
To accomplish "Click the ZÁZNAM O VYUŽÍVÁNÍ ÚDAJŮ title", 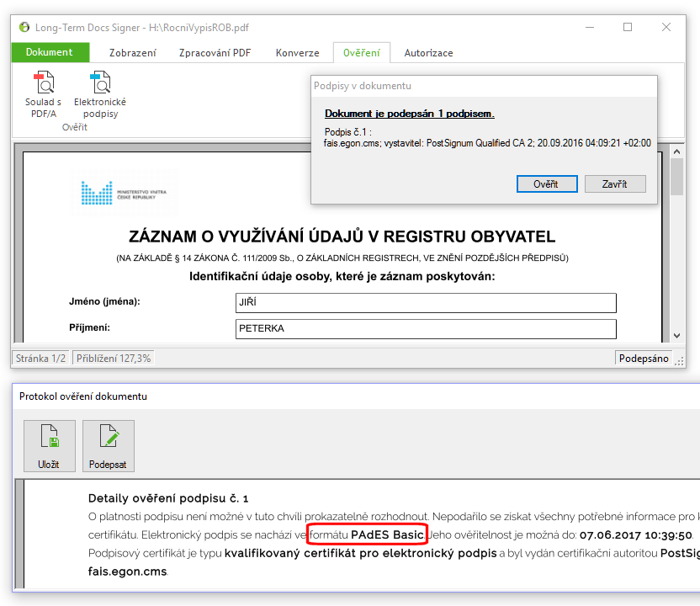I will click(x=342, y=237).
